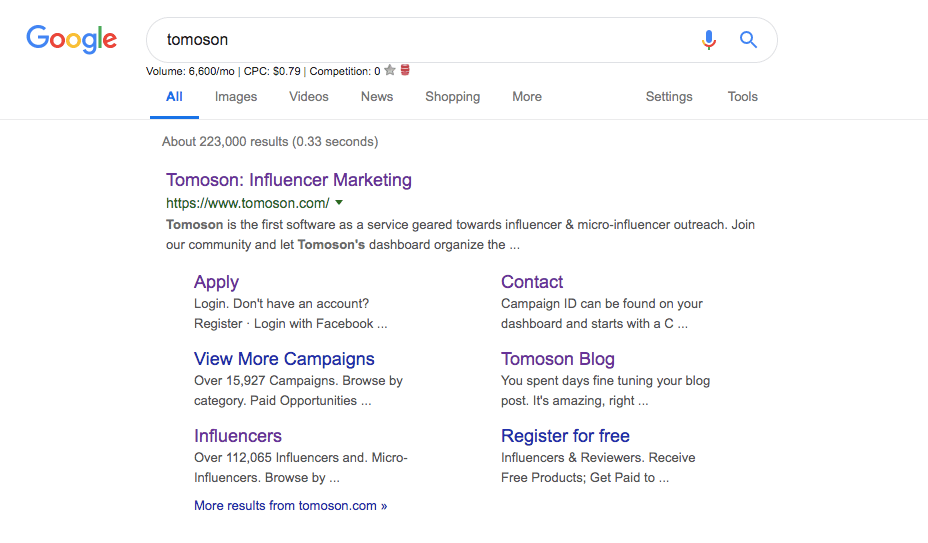The width and height of the screenshot is (928, 543).
Task: Open Tomoson: Influencer Marketing result
Action: [x=289, y=180]
